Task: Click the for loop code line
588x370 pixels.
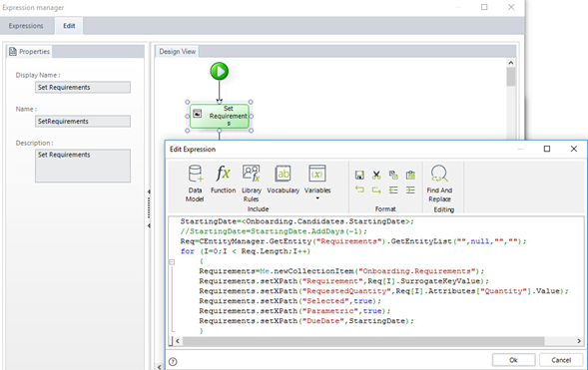Action: click(x=246, y=251)
